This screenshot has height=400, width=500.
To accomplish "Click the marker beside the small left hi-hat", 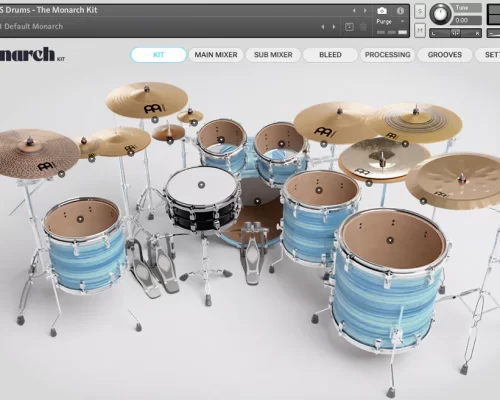I will [x=91, y=159].
